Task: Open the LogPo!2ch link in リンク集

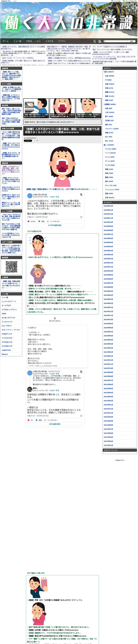Action: click(x=6, y=350)
